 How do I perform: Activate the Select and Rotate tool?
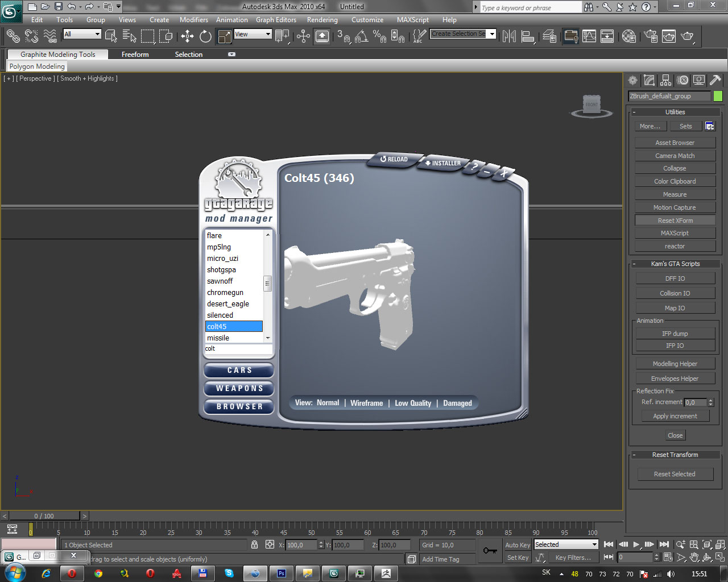205,36
